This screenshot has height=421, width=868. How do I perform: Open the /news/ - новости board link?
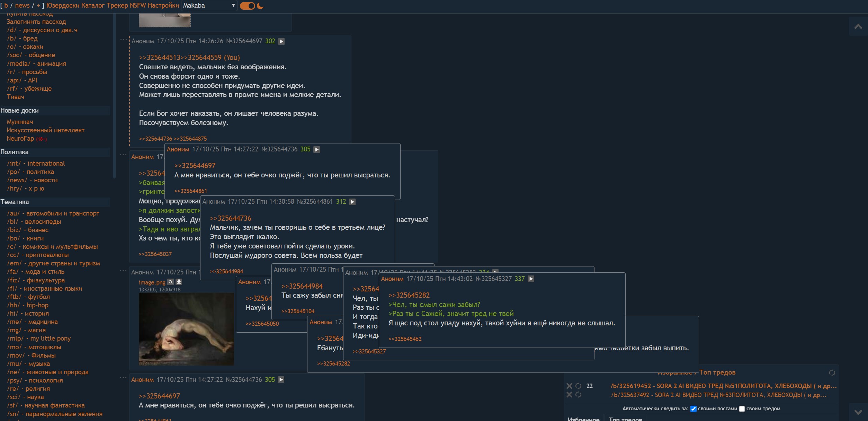tap(33, 180)
